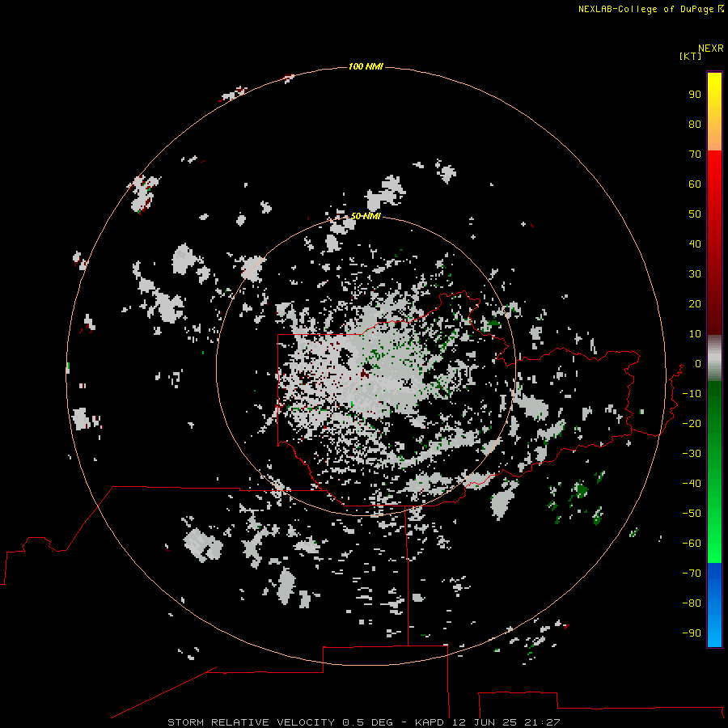The width and height of the screenshot is (728, 728).
Task: Click the -60 value on the velocity scale
Action: (692, 544)
